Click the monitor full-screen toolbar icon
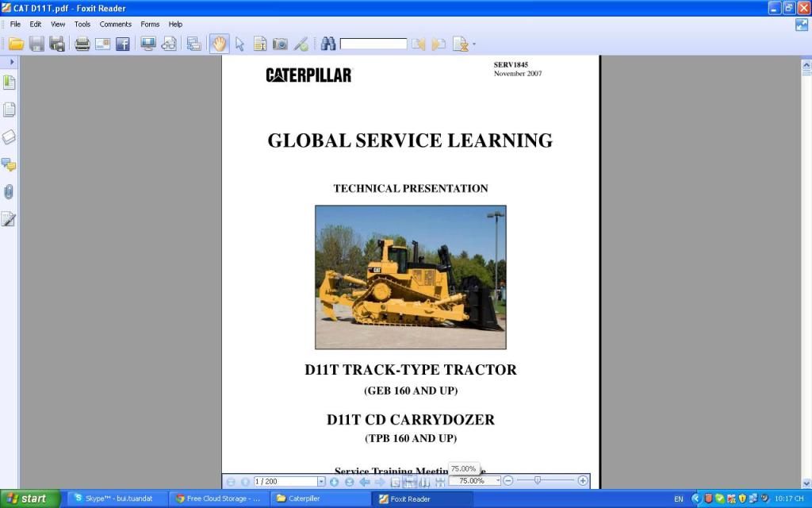The image size is (812, 508). tap(148, 44)
